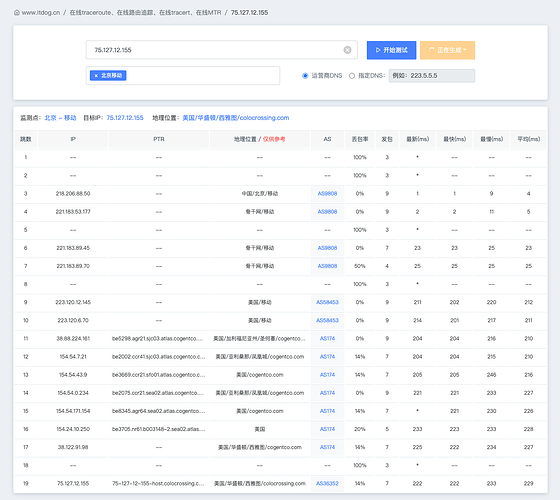Open AS58453 link in the 223.120.12.145 row
560x500 pixels.
pyautogui.click(x=327, y=302)
